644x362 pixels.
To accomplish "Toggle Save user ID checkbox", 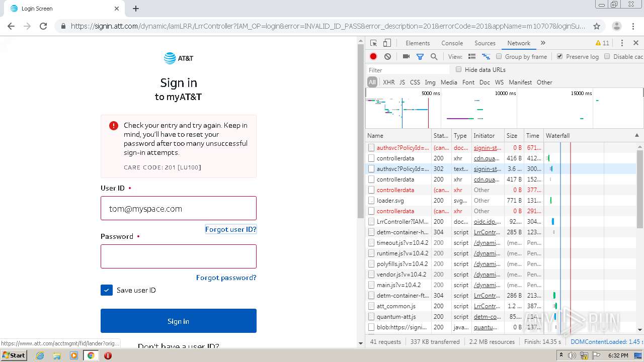I will point(107,290).
